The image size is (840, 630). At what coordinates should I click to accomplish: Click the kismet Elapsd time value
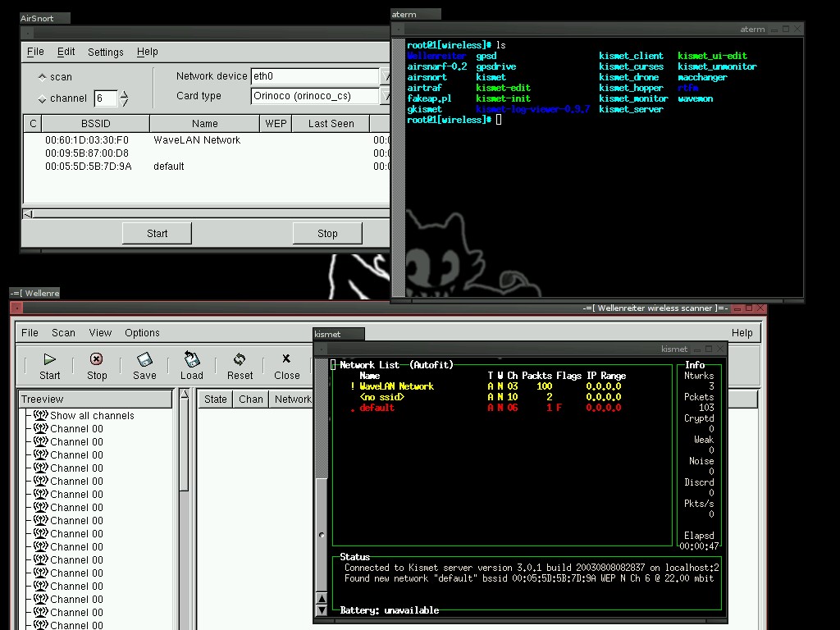point(699,546)
